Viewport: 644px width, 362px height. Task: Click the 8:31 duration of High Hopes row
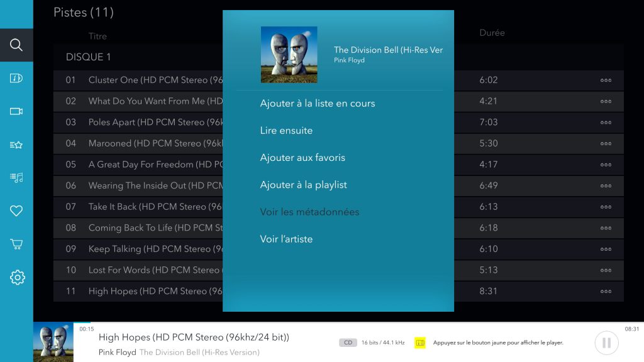click(488, 292)
